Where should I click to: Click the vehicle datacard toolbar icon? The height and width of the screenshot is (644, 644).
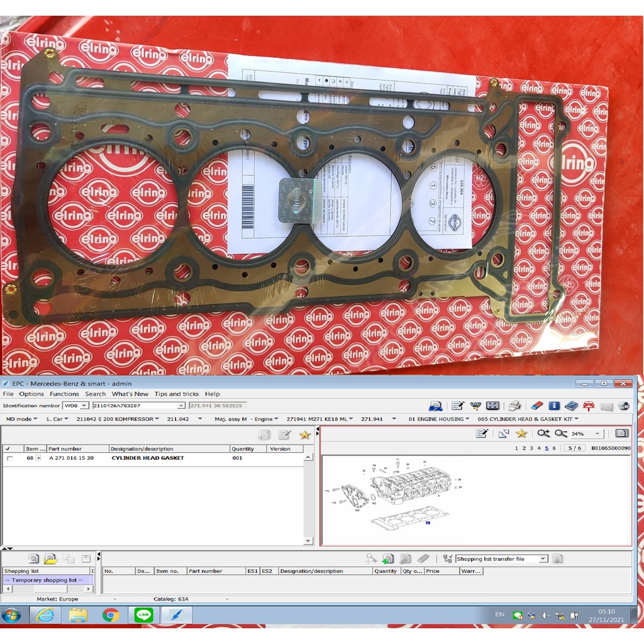tap(435, 406)
